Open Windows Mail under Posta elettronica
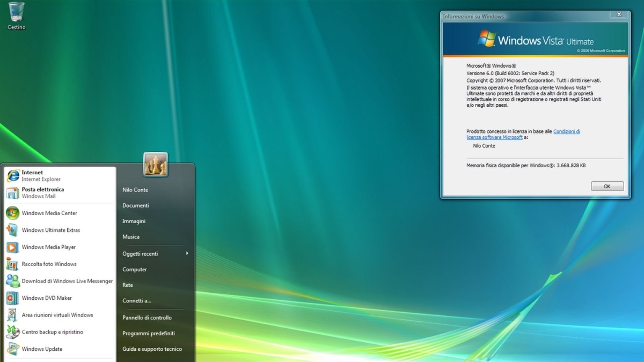Viewport: 644px width, 362px height. [60, 193]
